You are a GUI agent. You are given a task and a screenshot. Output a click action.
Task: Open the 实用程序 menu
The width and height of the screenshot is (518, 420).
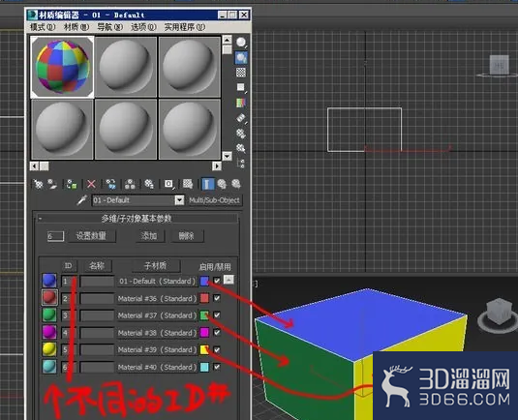click(x=185, y=27)
